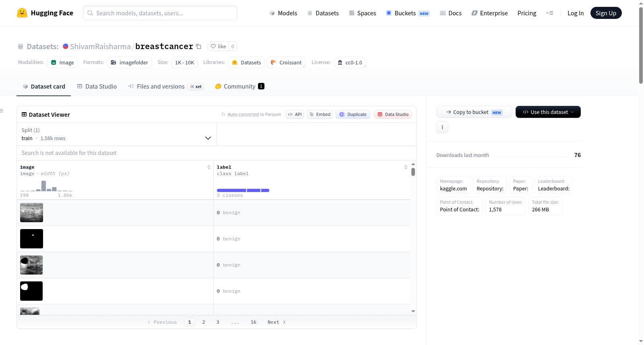Copy dataset name using the copy icon
Viewport: 644px width, 345px height.
(198, 46)
